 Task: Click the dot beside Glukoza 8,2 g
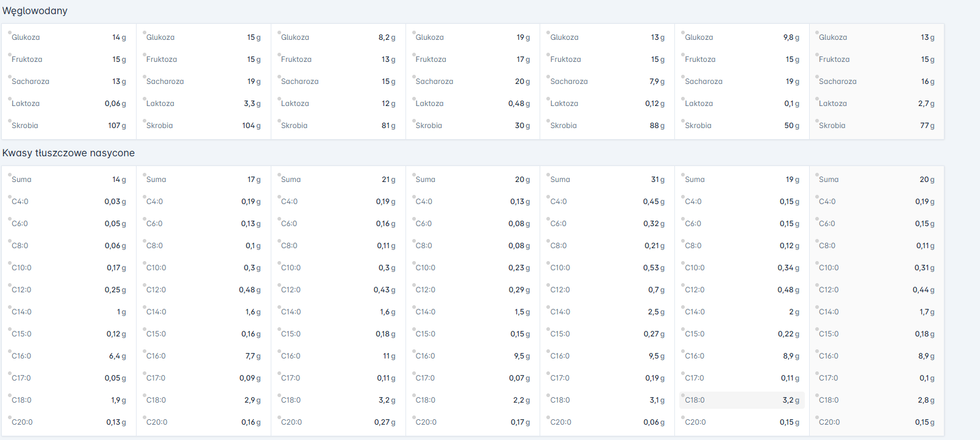coord(279,33)
